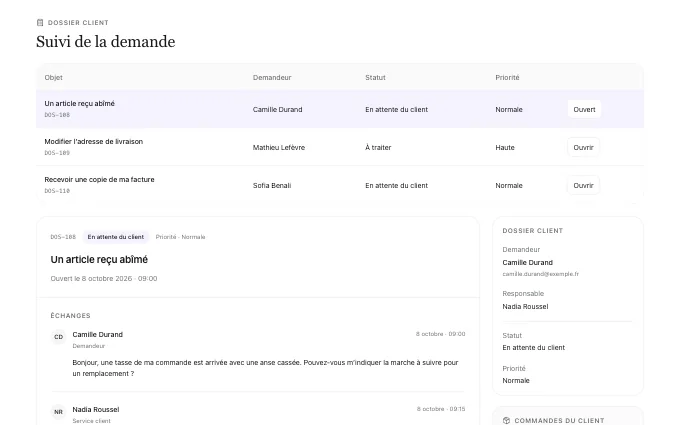
Task: Click the dossier icon beside DOSSIER CLIENT heading
Action: [x=40, y=23]
